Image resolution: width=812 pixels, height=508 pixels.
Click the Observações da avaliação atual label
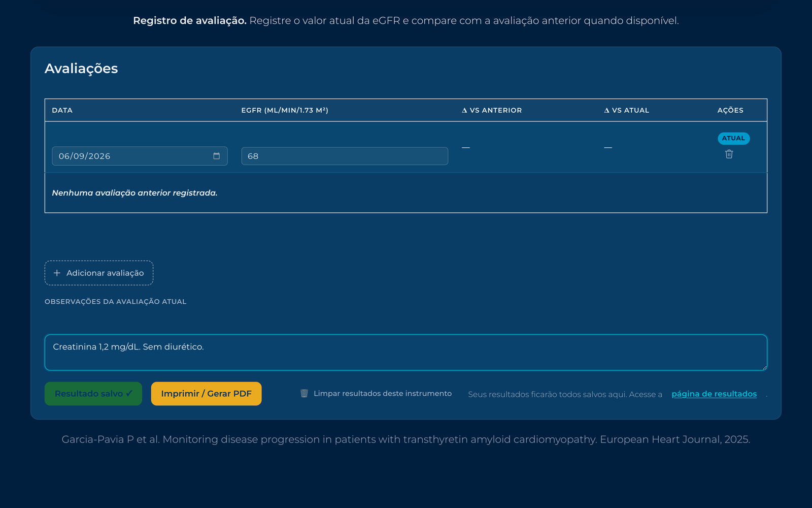tap(116, 302)
